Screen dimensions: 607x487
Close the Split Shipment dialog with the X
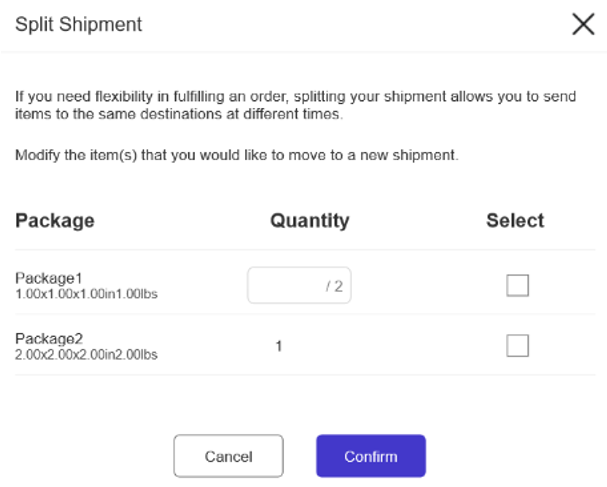pos(583,24)
